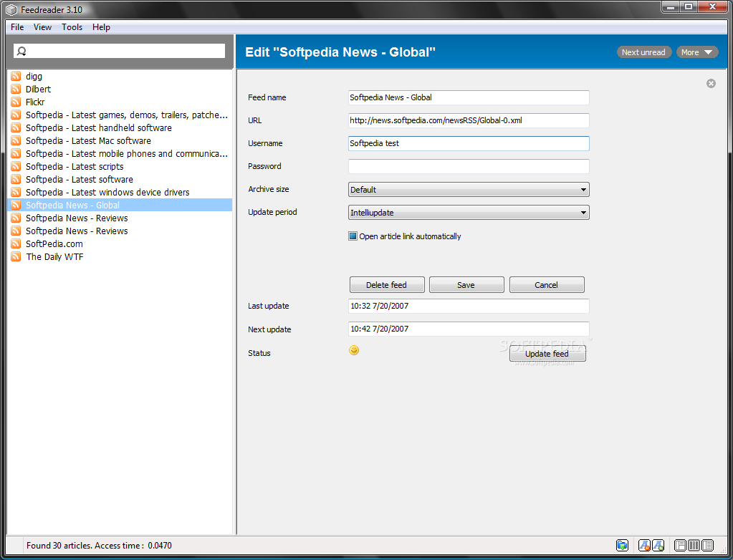733x560 pixels.
Task: Click RSS icon beside Latest handheld software
Action: (16, 127)
